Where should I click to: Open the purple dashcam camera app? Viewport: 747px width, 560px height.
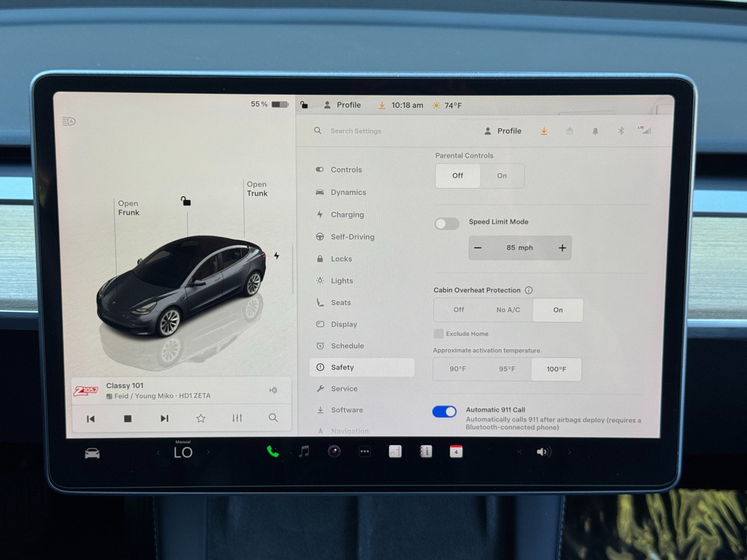tap(334, 451)
